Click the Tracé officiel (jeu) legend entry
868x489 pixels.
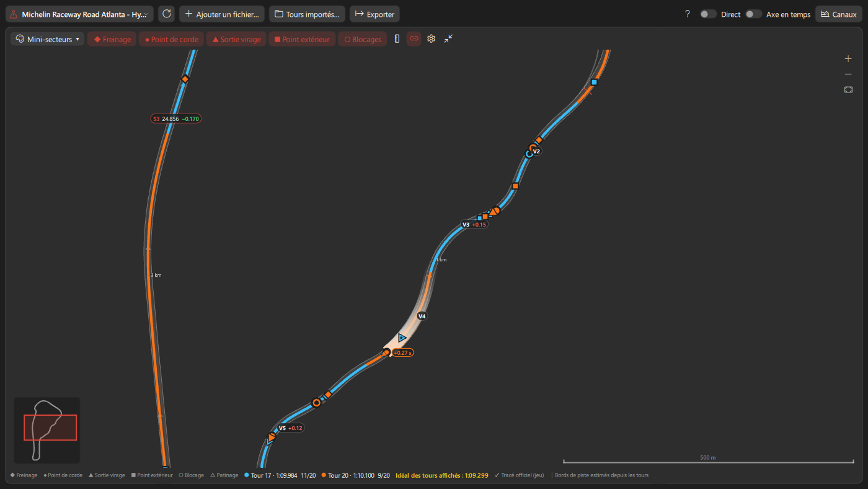point(519,475)
